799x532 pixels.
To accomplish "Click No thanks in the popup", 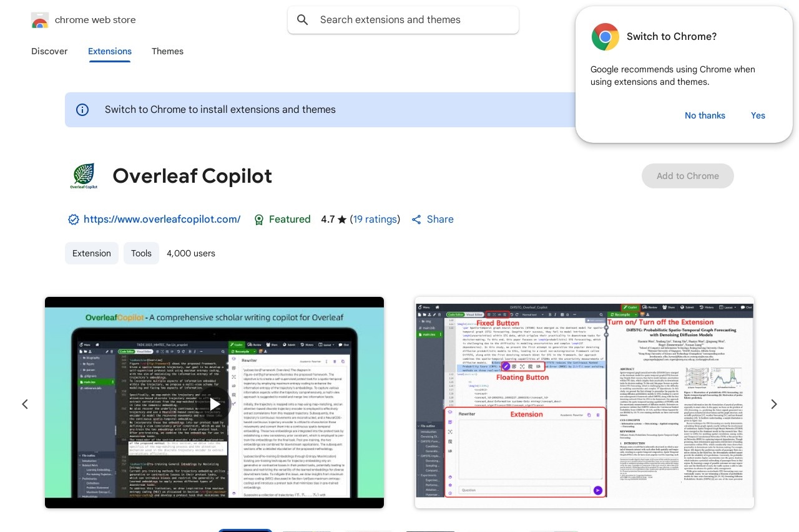I will click(705, 115).
